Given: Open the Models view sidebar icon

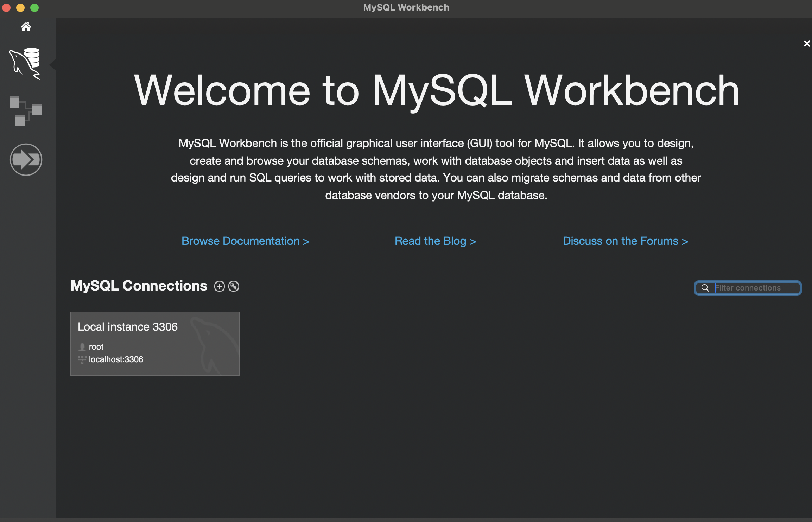Looking at the screenshot, I should pos(25,111).
